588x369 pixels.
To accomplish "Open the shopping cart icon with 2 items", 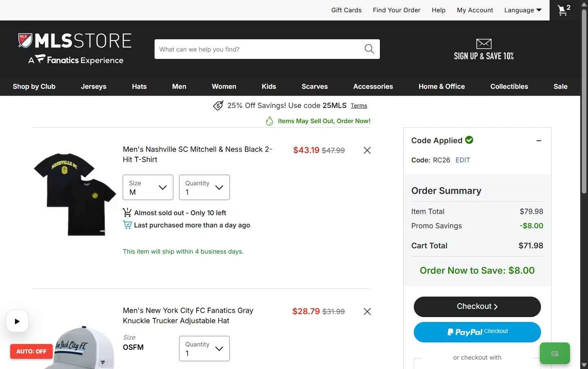I will coord(564,10).
